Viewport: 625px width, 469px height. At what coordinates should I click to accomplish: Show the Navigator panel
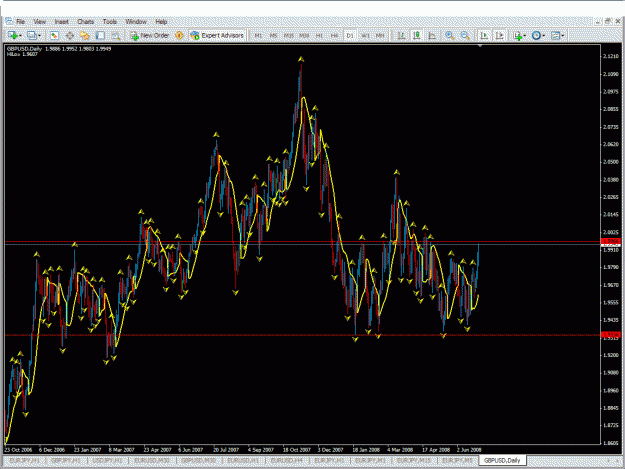[x=85, y=35]
